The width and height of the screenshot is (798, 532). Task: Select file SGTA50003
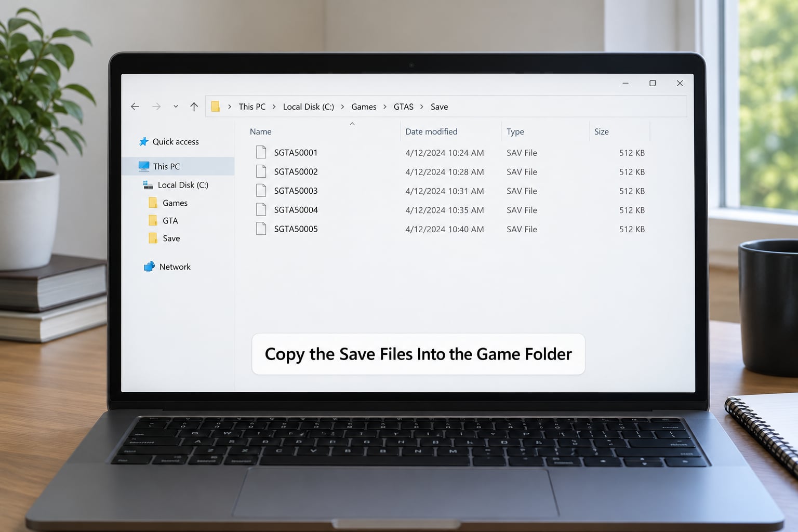point(296,191)
